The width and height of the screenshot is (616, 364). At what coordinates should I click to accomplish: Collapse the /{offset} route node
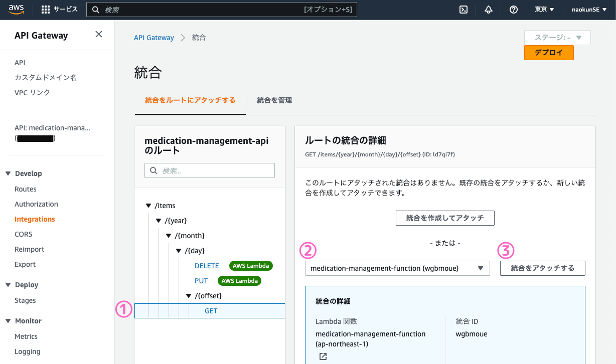pos(189,296)
